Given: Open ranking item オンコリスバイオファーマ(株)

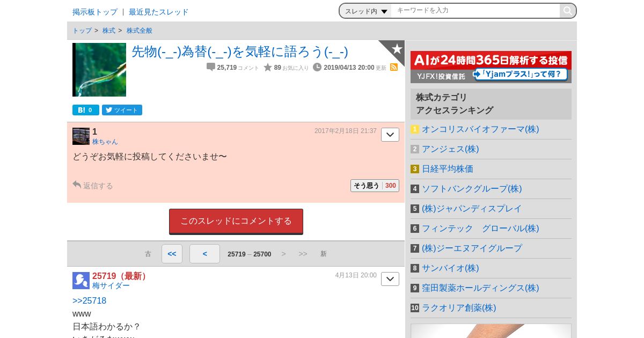Looking at the screenshot, I should coord(480,129).
